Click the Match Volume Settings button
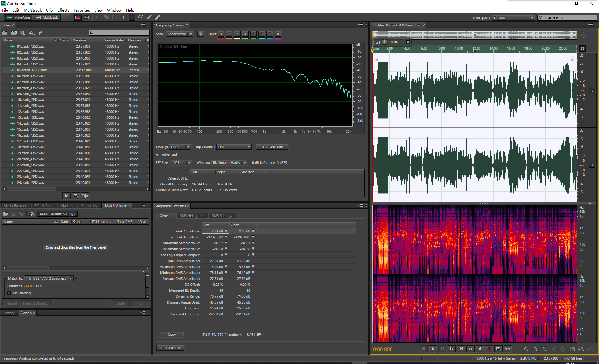 pos(57,214)
